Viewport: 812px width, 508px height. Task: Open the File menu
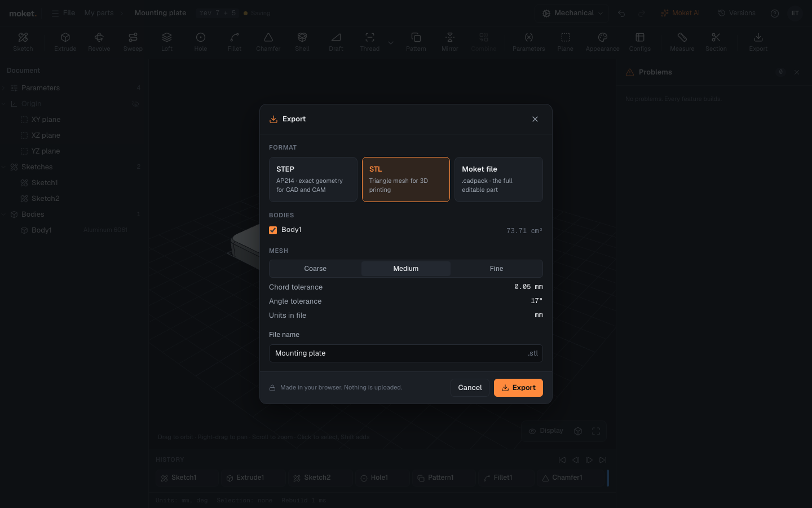point(63,13)
